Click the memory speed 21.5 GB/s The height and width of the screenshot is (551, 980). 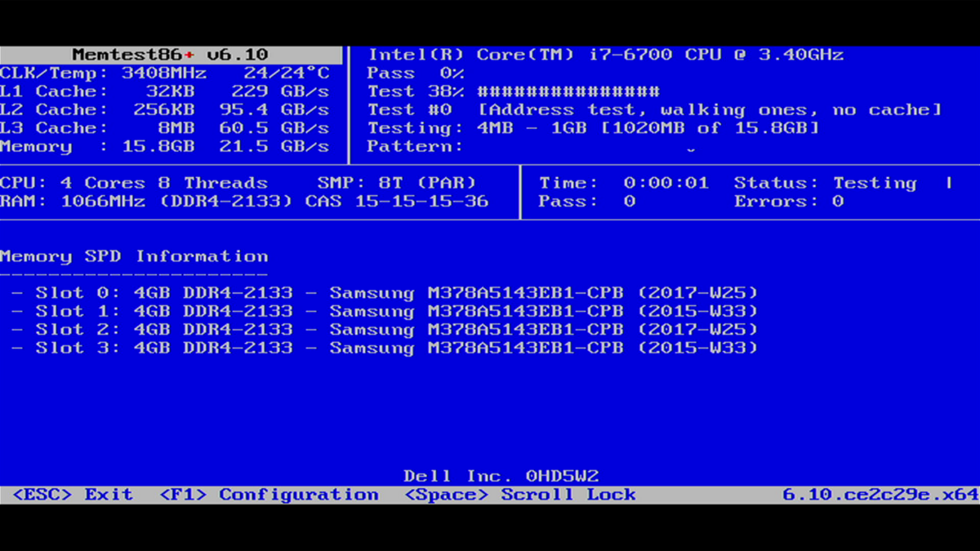274,147
